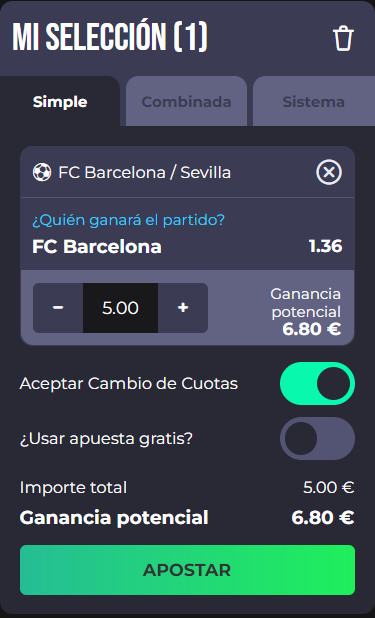This screenshot has height=618, width=375.
Task: Click the ¿Quién ganará el partido? link
Action: pyautogui.click(x=128, y=220)
